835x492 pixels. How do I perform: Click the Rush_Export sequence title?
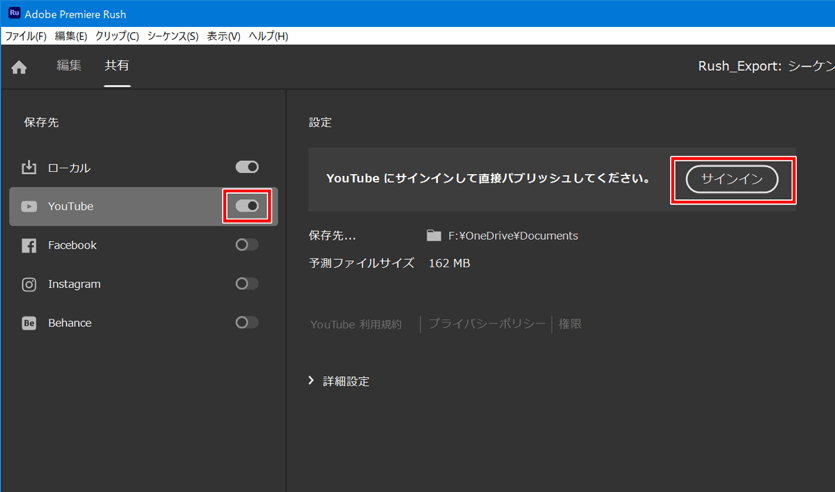coord(766,66)
